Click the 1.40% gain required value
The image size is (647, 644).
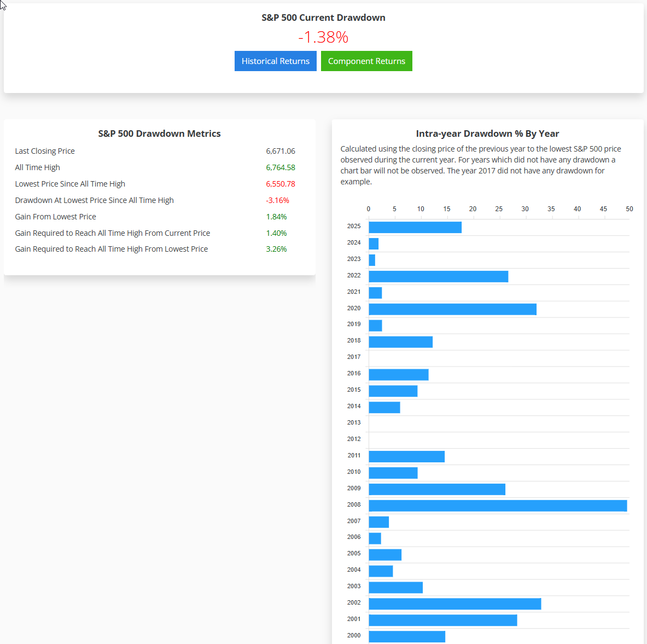pyautogui.click(x=276, y=233)
